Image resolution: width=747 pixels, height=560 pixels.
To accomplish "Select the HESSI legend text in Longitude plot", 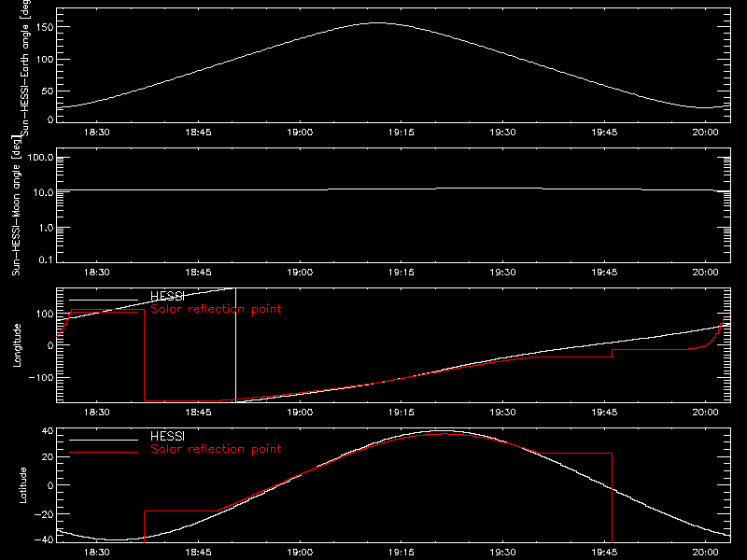I will pyautogui.click(x=167, y=296).
